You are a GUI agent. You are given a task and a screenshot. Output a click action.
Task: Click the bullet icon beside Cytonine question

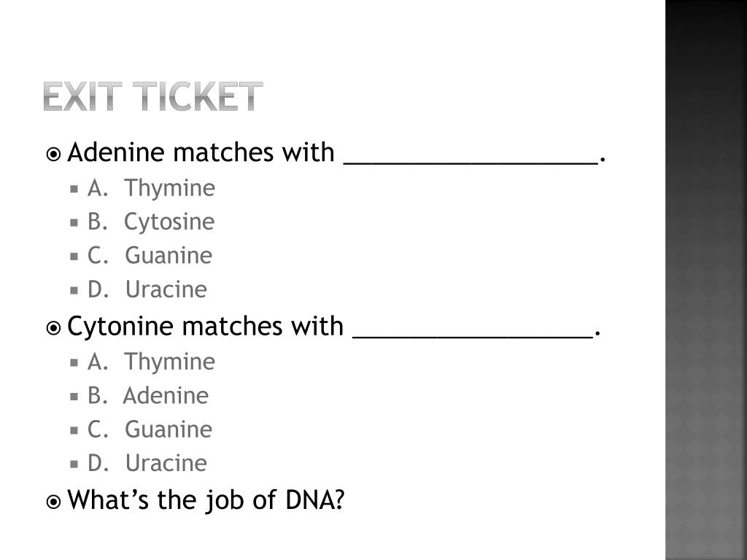coord(53,328)
